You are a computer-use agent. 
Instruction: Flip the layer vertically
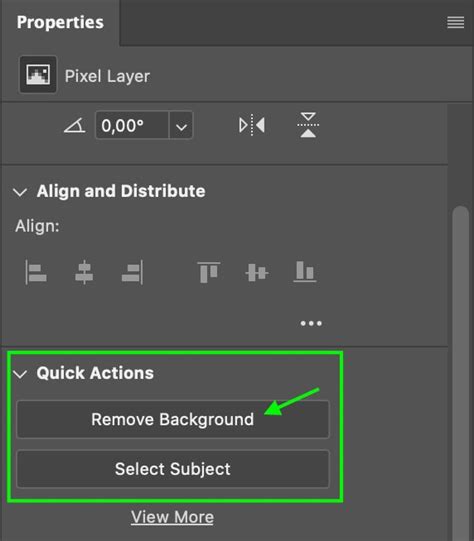[x=308, y=125]
